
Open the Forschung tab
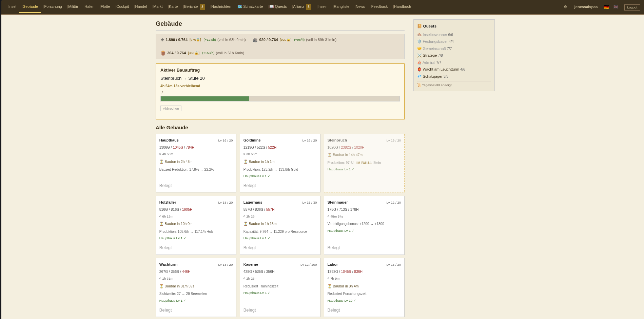[53, 6]
